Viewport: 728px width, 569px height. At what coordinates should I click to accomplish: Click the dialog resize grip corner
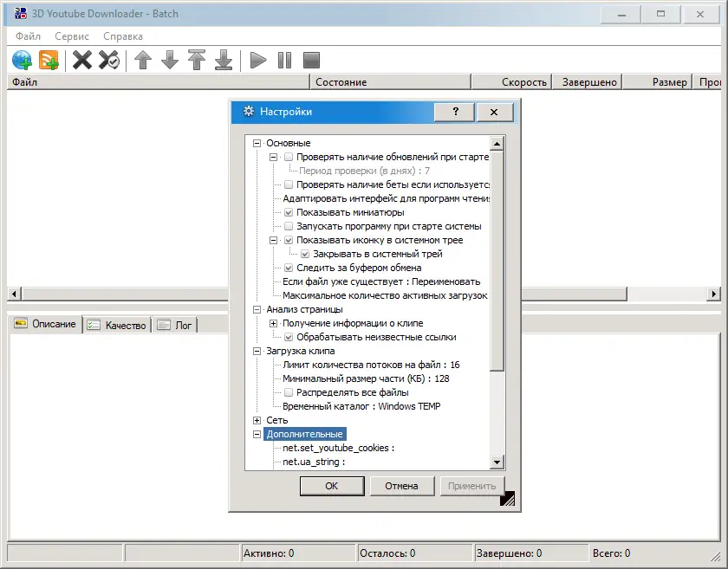508,499
